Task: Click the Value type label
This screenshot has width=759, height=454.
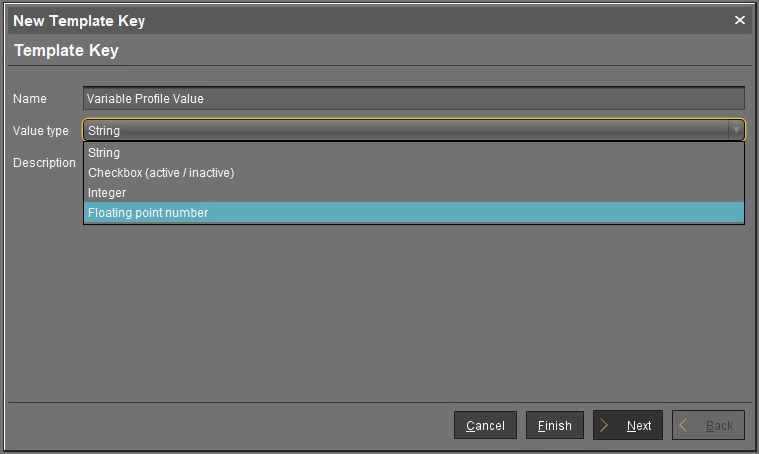Action: [41, 130]
